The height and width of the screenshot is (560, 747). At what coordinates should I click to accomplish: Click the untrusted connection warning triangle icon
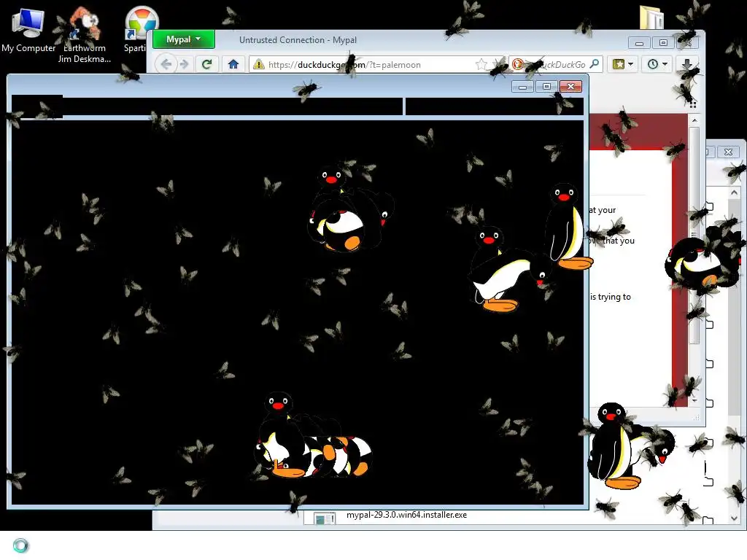click(x=259, y=64)
